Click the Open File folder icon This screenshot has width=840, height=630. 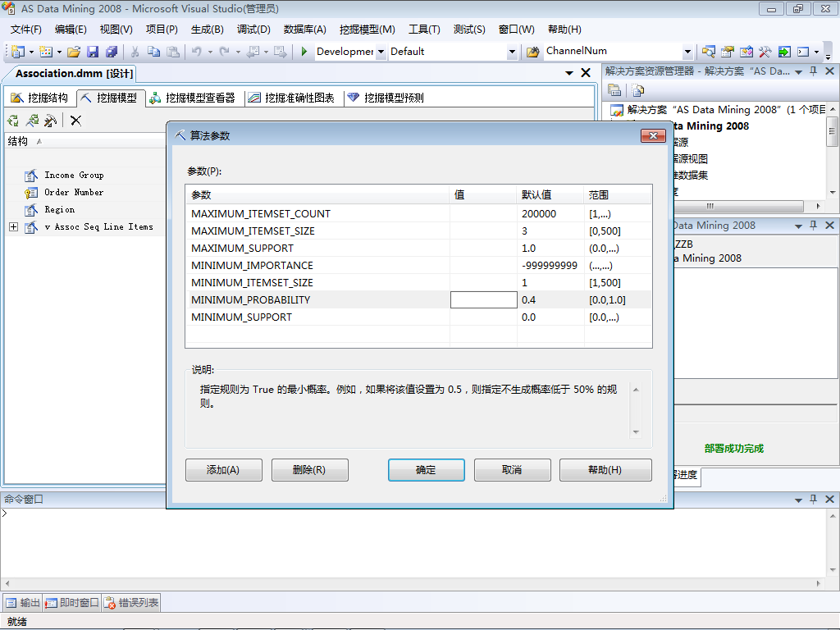pyautogui.click(x=74, y=52)
